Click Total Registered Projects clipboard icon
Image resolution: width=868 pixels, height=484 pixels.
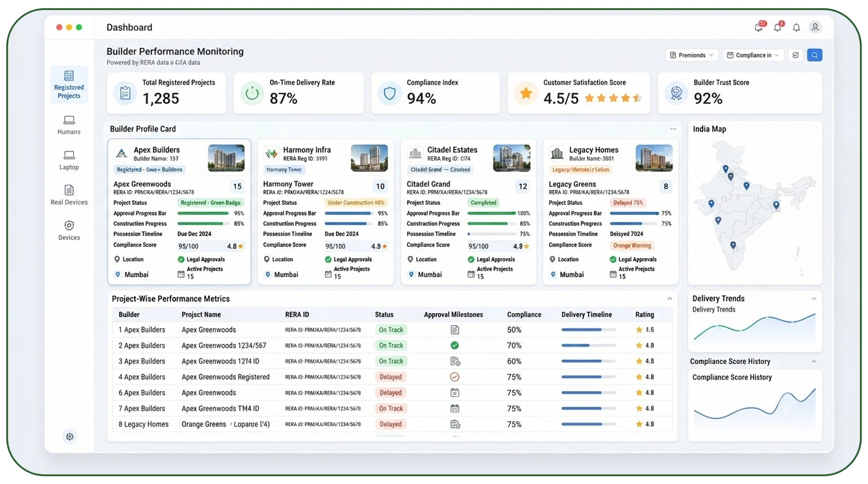tap(125, 93)
